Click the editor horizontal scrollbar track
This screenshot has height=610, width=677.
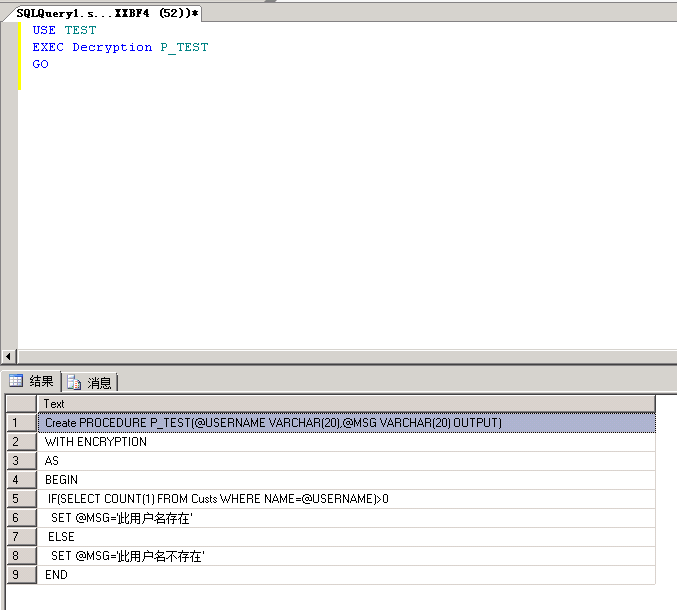347,357
